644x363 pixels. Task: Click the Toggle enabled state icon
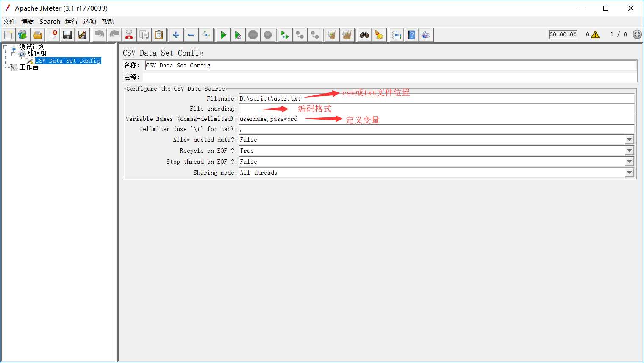click(206, 35)
